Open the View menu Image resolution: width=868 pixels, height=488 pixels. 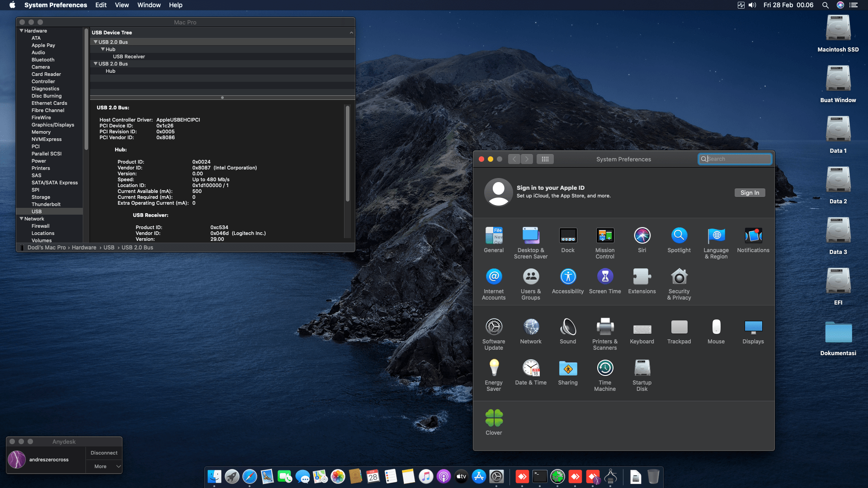[122, 5]
